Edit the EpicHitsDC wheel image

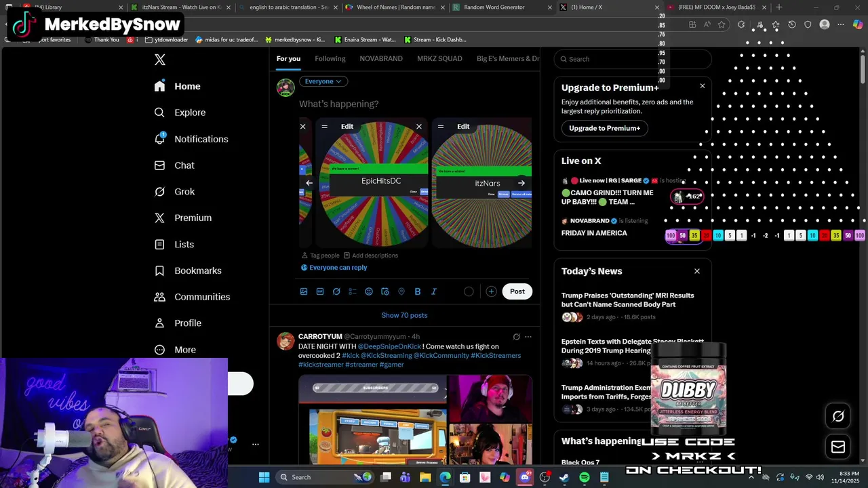tap(347, 127)
